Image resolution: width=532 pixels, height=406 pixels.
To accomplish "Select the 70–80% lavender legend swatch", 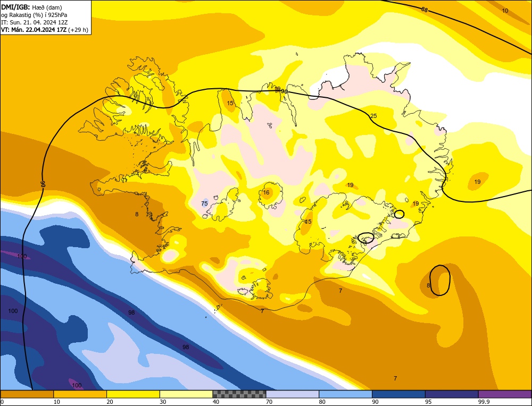I will tap(293, 394).
